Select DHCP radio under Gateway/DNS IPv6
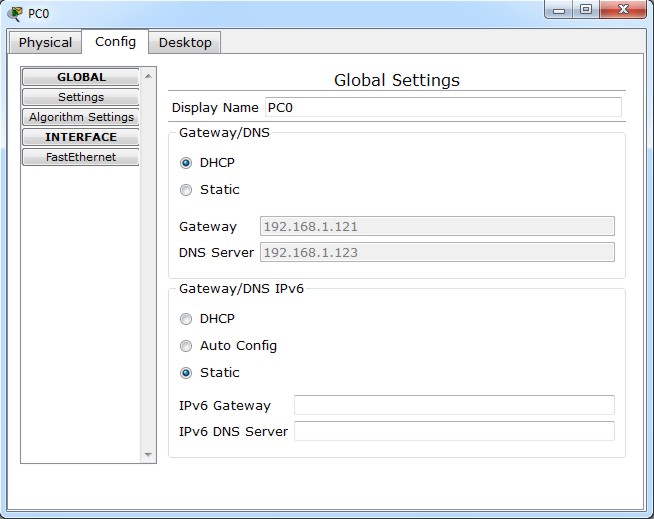The image size is (654, 519). pyautogui.click(x=186, y=319)
